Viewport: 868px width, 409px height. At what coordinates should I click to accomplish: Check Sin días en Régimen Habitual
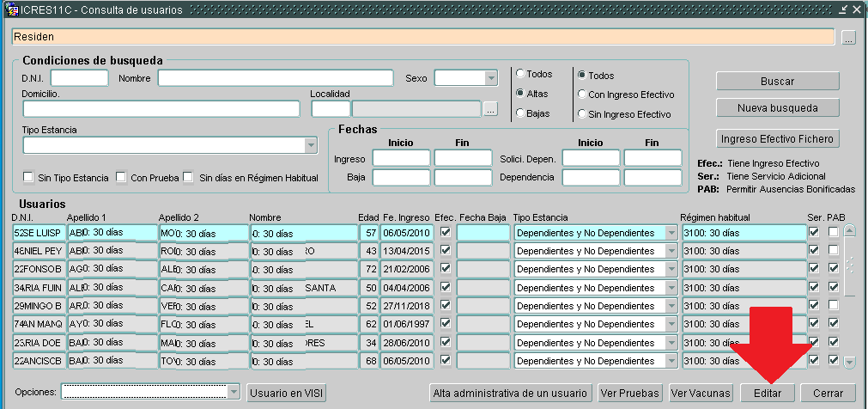coord(189,178)
